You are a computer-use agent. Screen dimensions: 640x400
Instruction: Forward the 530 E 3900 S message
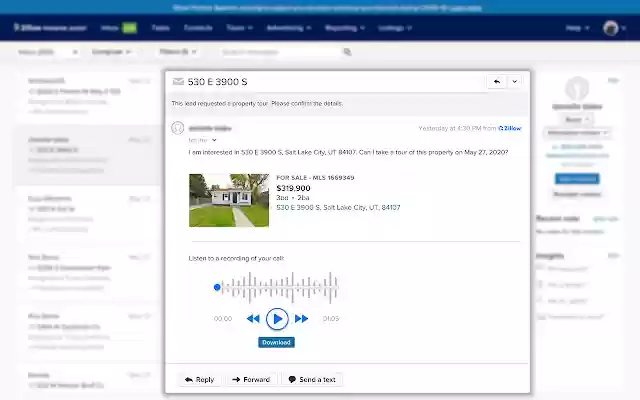(251, 380)
